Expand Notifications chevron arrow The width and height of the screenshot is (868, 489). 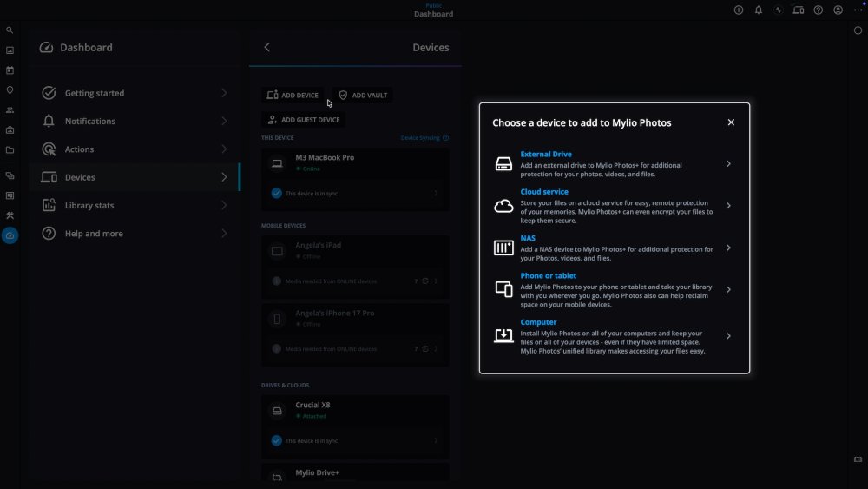pos(224,121)
